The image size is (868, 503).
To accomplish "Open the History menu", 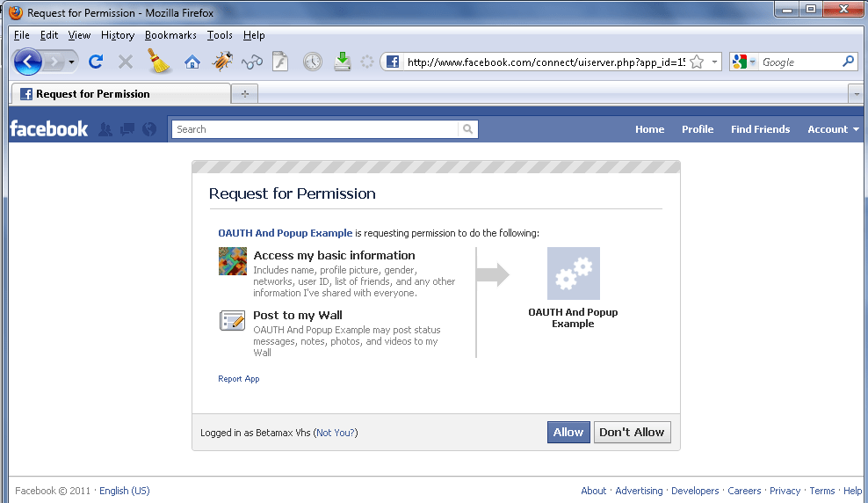I will pos(118,35).
